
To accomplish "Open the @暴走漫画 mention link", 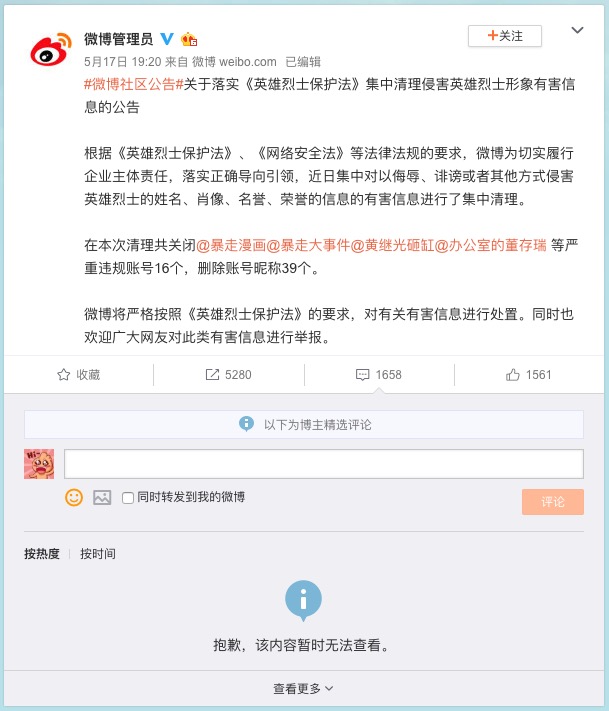I will point(231,245).
